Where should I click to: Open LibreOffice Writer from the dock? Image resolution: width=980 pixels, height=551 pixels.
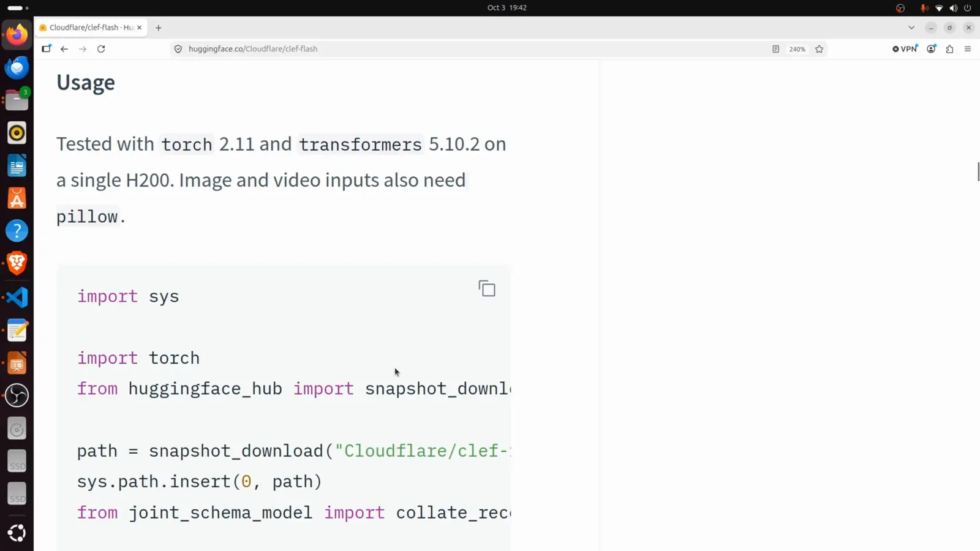click(17, 166)
